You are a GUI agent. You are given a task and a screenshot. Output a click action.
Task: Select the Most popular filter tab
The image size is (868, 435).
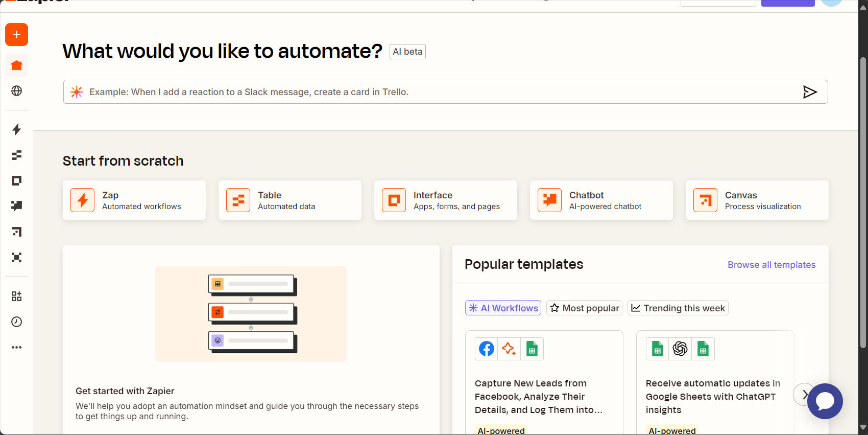click(x=585, y=308)
